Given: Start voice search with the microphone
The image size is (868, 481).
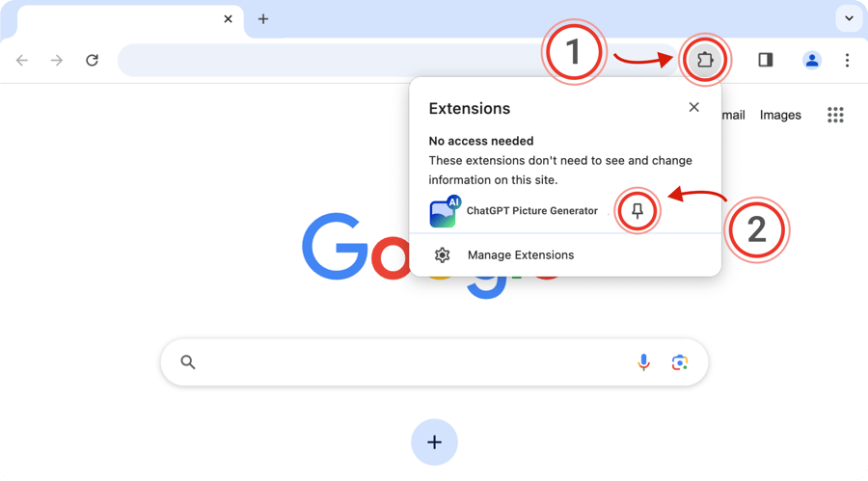Looking at the screenshot, I should point(643,362).
